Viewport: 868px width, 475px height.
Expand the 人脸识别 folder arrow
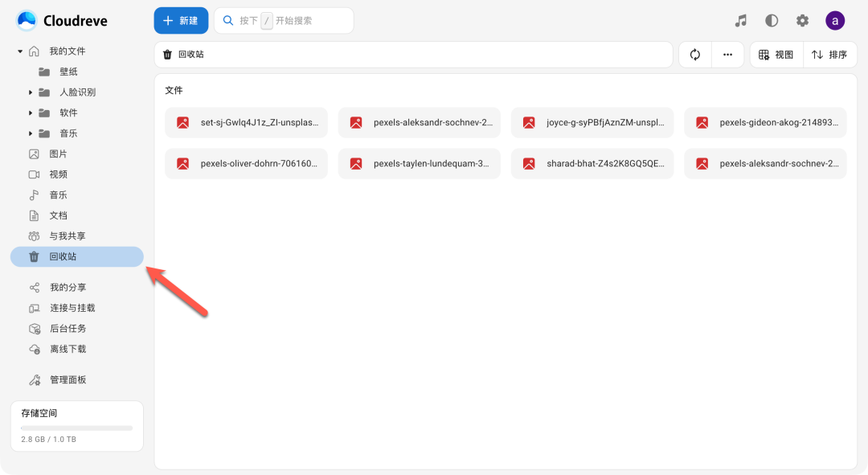(x=31, y=92)
